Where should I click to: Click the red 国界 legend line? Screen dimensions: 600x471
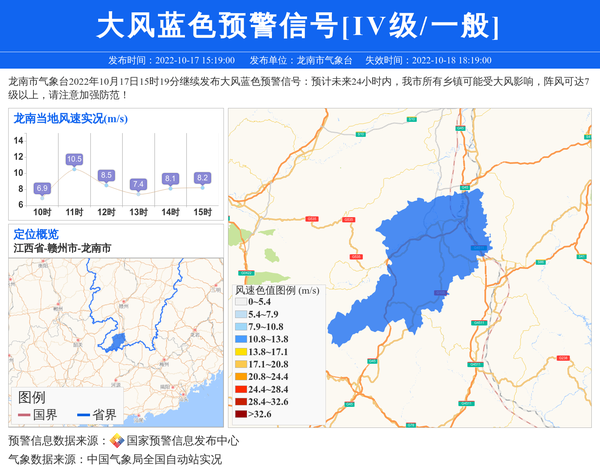click(x=24, y=414)
